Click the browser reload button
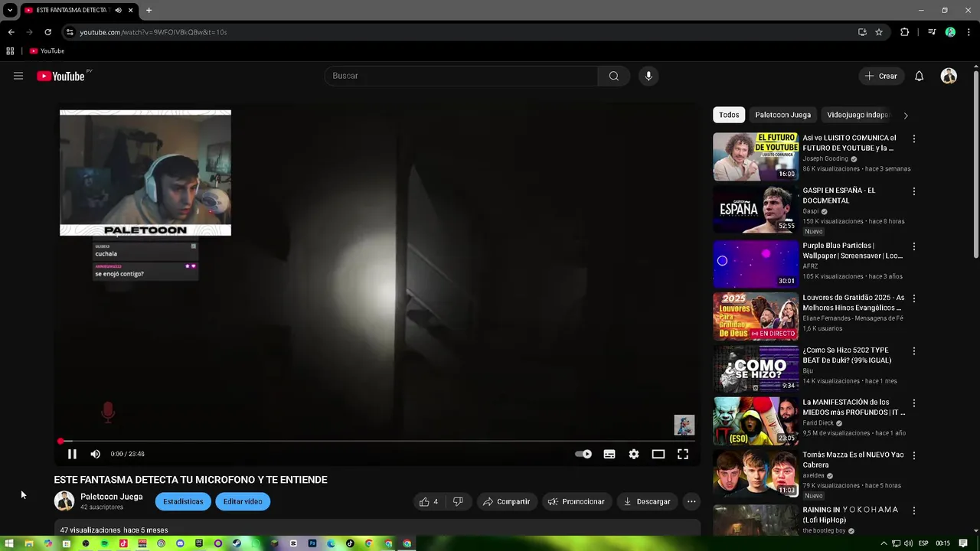This screenshot has width=980, height=551. pos(47,32)
